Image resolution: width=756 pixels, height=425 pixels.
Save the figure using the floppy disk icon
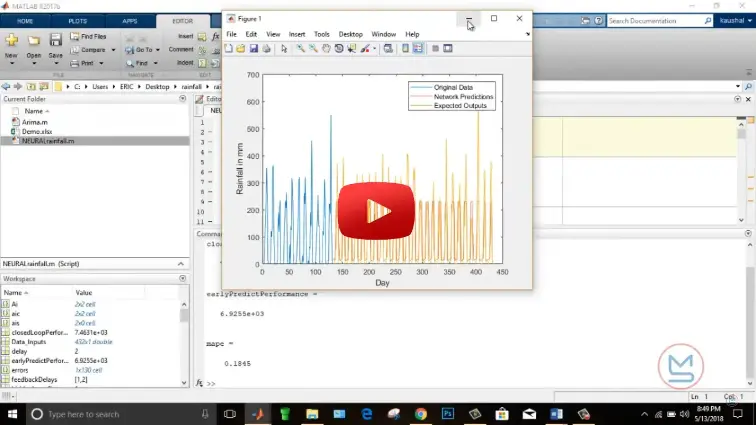click(254, 48)
